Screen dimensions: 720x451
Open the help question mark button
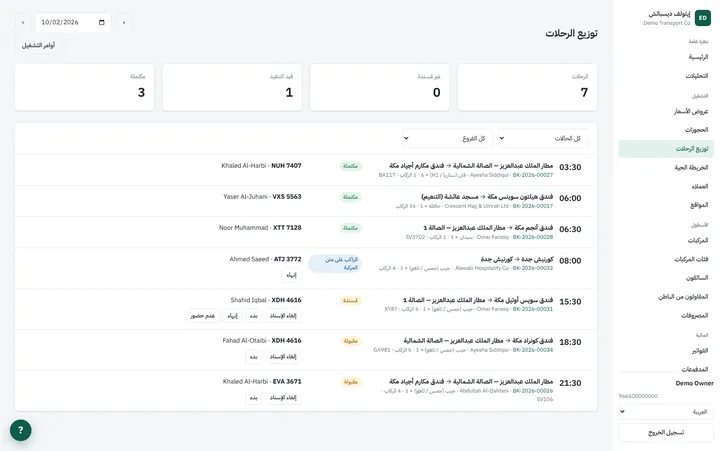[21, 430]
